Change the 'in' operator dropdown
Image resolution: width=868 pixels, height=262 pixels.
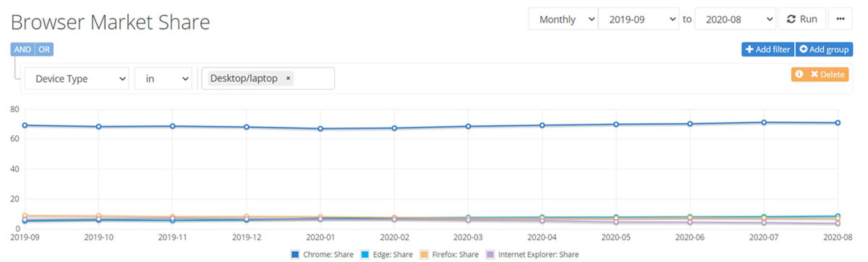click(x=163, y=79)
